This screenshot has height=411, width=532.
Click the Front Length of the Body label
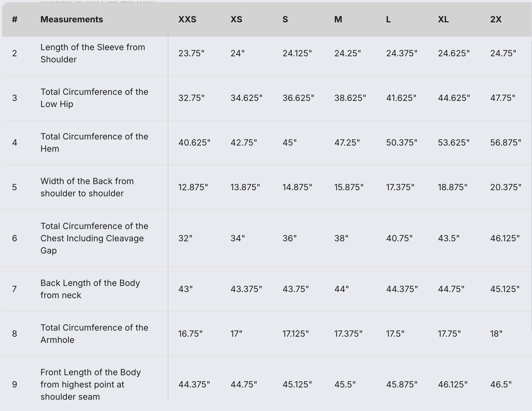point(90,384)
